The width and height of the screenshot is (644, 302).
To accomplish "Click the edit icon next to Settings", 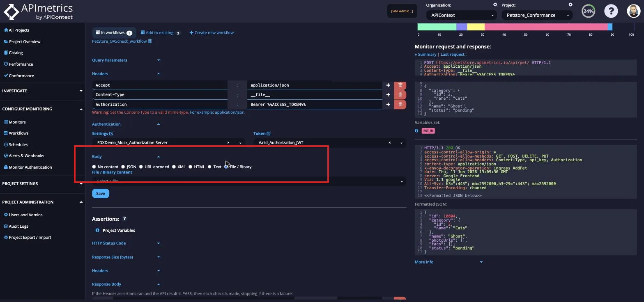I will coord(111,134).
